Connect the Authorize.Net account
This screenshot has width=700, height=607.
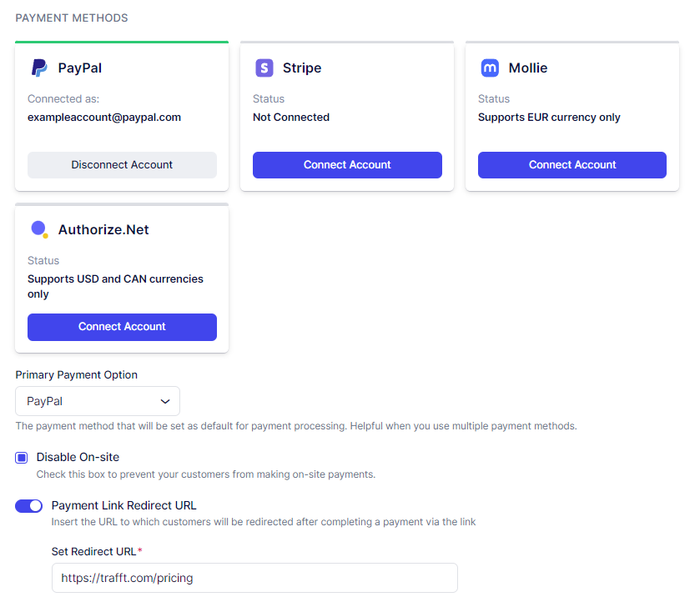pyautogui.click(x=122, y=327)
